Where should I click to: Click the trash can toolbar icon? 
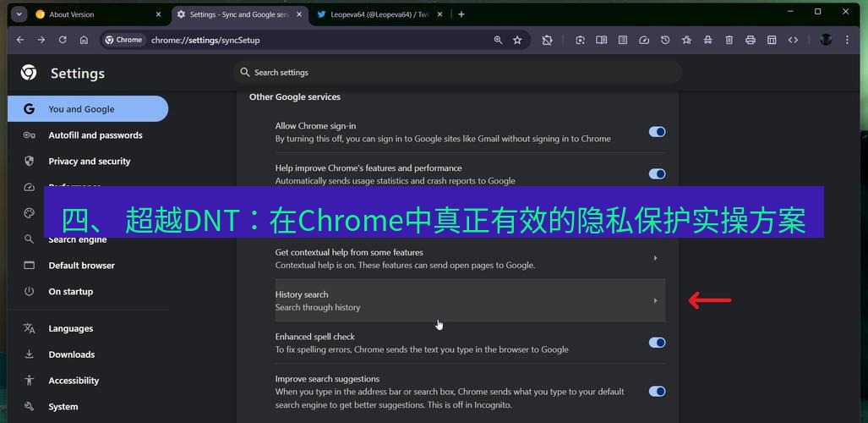point(729,40)
